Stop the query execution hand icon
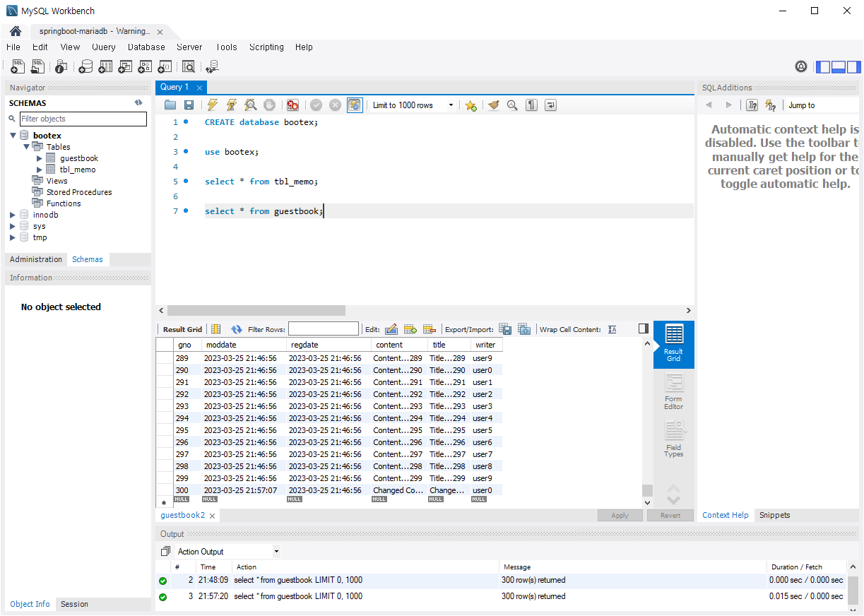The height and width of the screenshot is (616, 864). click(x=269, y=105)
